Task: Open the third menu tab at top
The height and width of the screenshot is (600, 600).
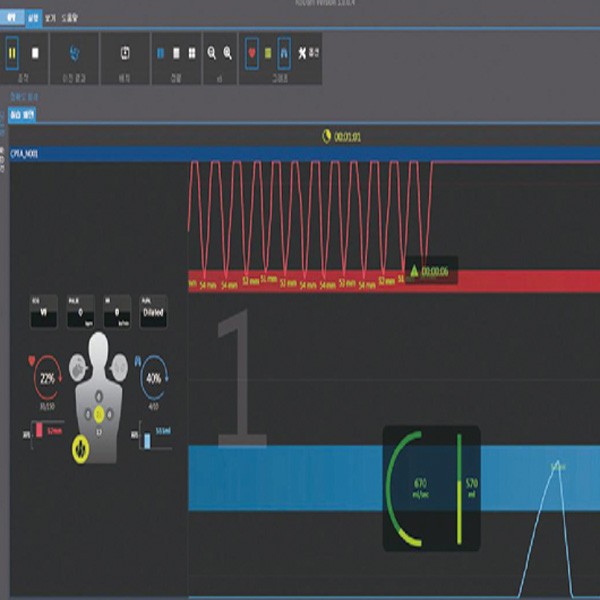Action: (x=51, y=18)
